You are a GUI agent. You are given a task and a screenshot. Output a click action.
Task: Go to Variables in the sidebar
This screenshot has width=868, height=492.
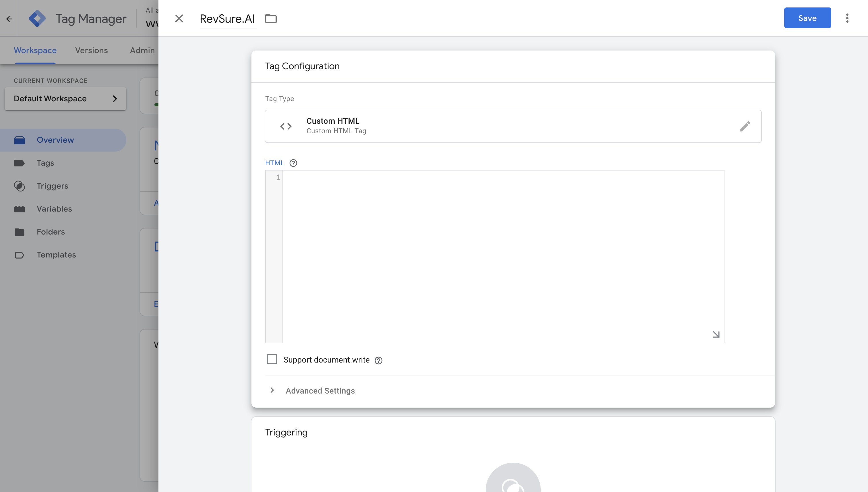[x=54, y=209]
